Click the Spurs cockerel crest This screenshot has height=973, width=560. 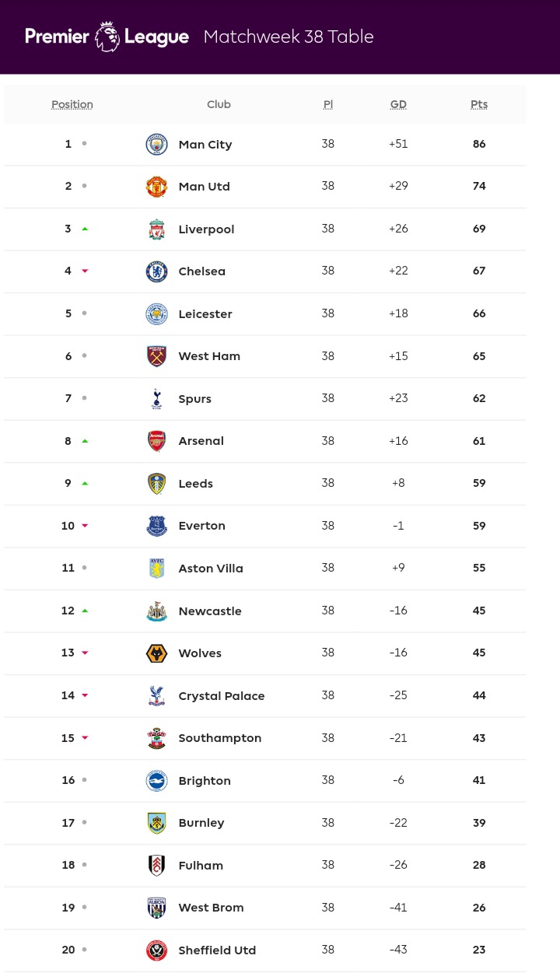point(156,399)
